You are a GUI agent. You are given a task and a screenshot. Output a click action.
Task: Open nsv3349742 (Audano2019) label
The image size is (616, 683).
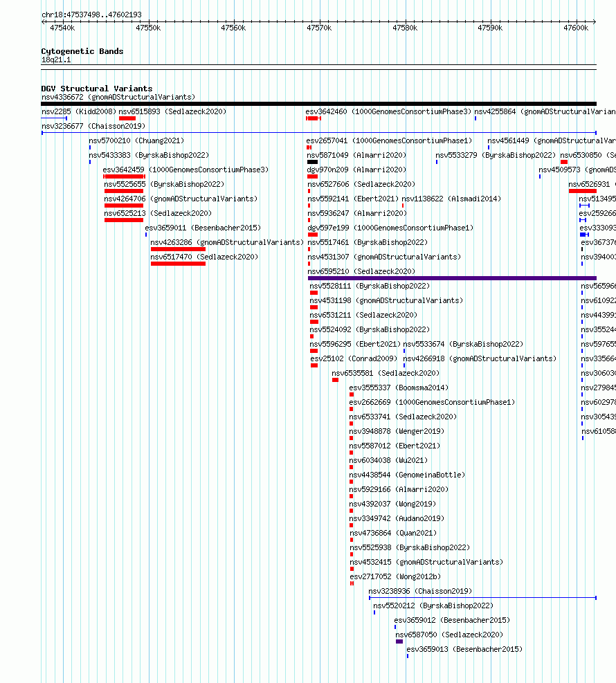397,518
